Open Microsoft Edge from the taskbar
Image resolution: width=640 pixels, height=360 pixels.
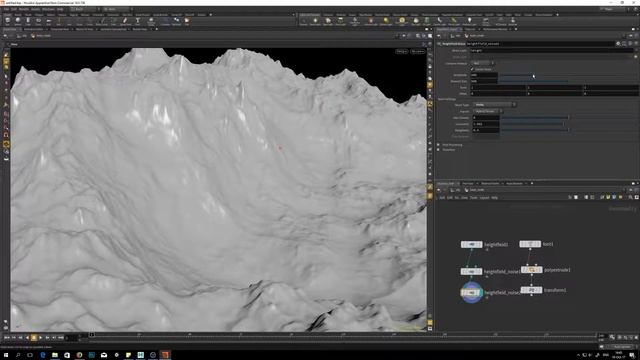pos(42,355)
